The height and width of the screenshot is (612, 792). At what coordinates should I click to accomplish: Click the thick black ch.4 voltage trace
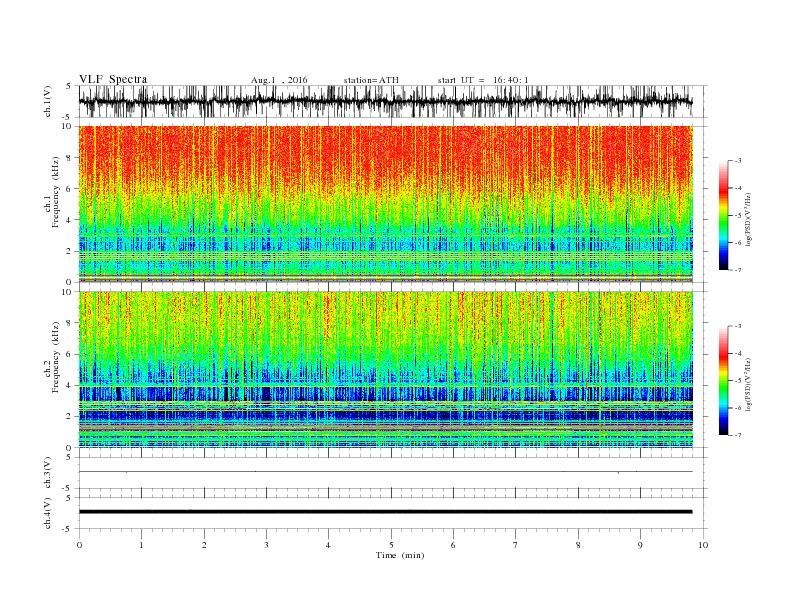(385, 512)
